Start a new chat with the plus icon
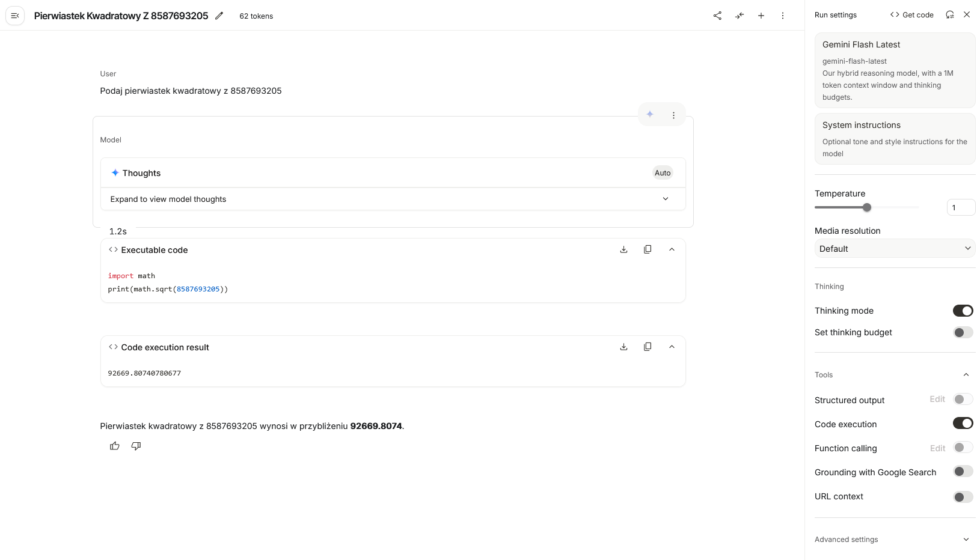Screen dimensions: 980x560 pyautogui.click(x=761, y=16)
